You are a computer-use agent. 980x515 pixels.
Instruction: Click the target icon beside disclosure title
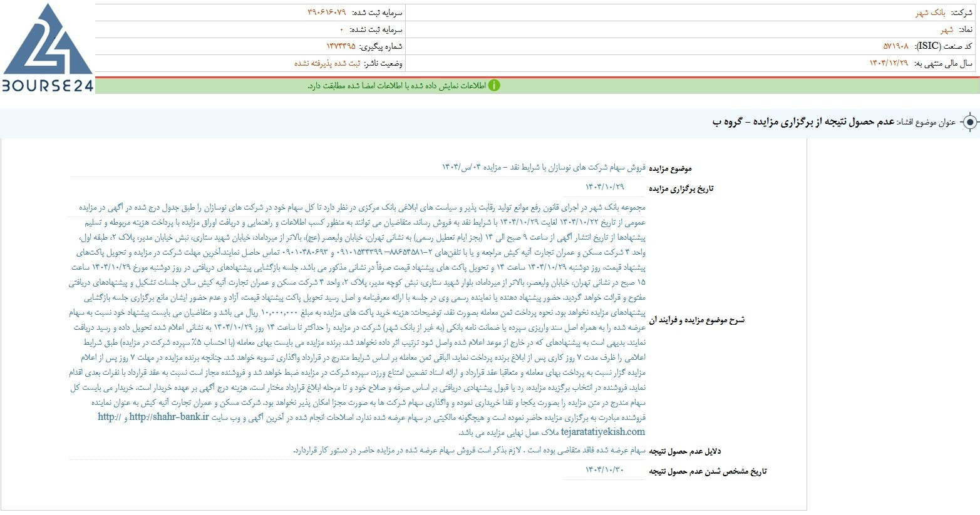point(969,123)
